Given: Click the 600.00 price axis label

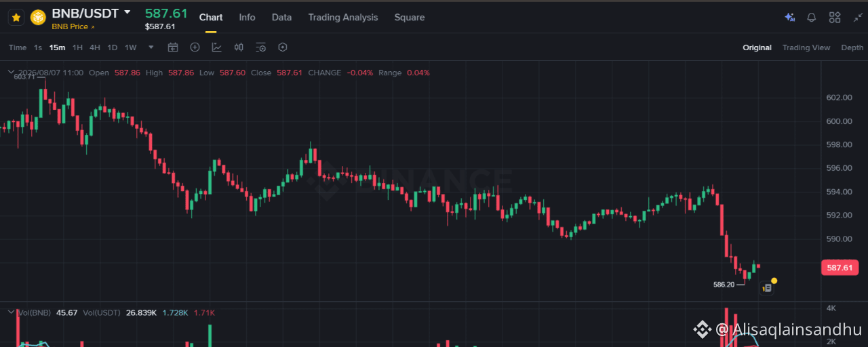Looking at the screenshot, I should 839,121.
